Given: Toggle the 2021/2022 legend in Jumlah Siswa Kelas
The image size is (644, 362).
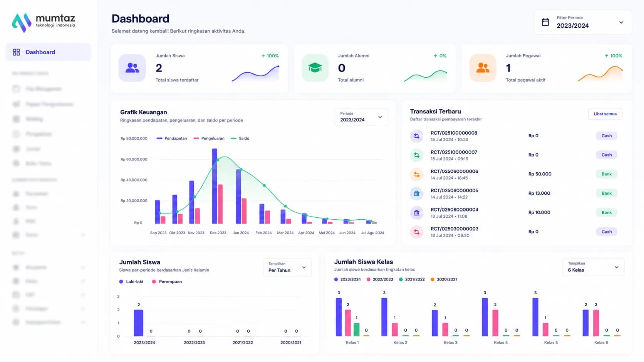Looking at the screenshot, I should click(412, 279).
